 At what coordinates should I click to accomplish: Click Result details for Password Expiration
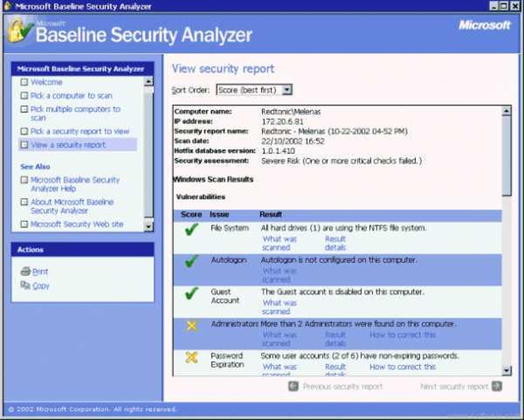click(x=335, y=367)
